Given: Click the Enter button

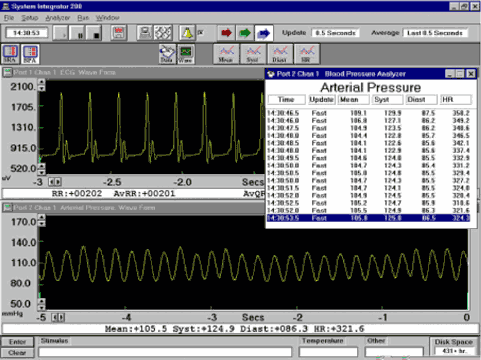Looking at the screenshot, I should (x=17, y=342).
